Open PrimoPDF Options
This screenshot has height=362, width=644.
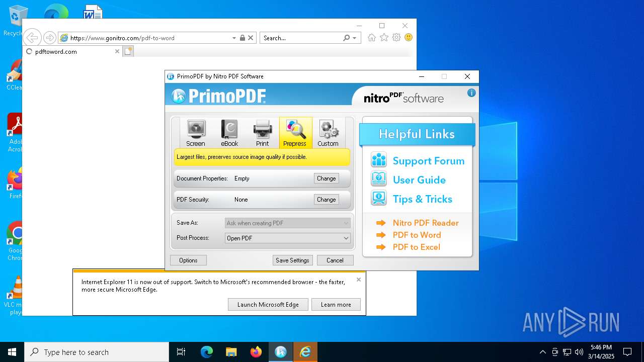[x=188, y=260]
